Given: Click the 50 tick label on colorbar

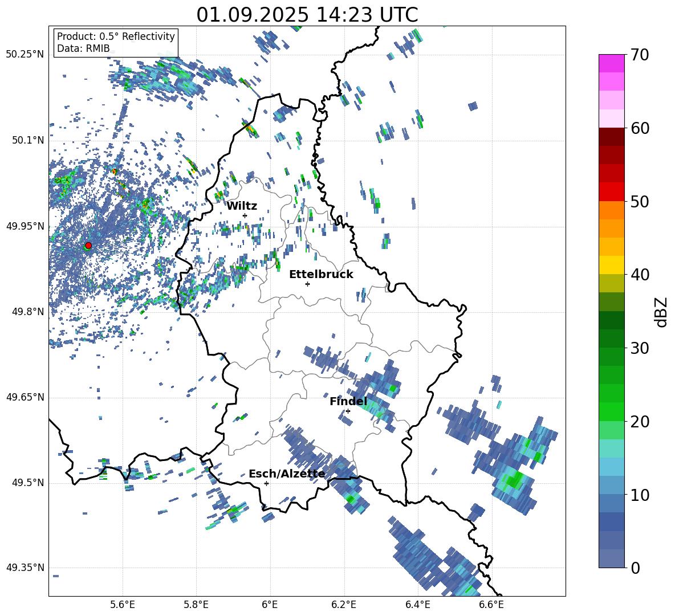Looking at the screenshot, I should pos(640,202).
